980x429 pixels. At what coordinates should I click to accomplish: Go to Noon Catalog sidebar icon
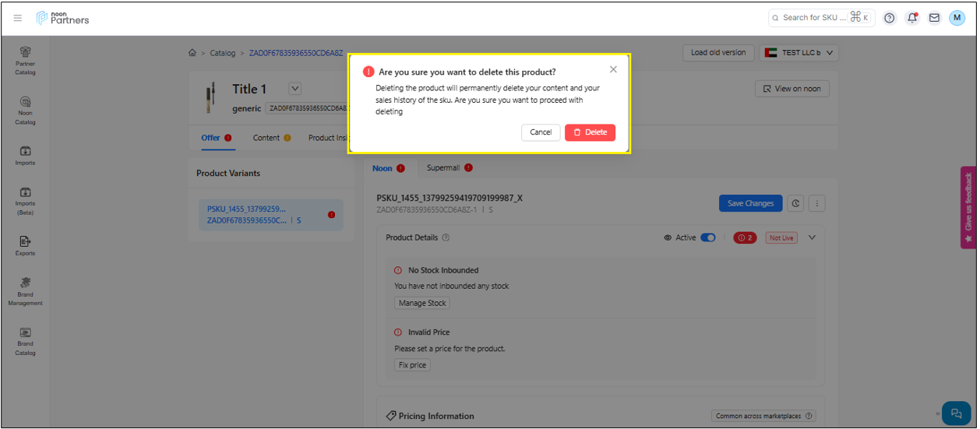25,109
